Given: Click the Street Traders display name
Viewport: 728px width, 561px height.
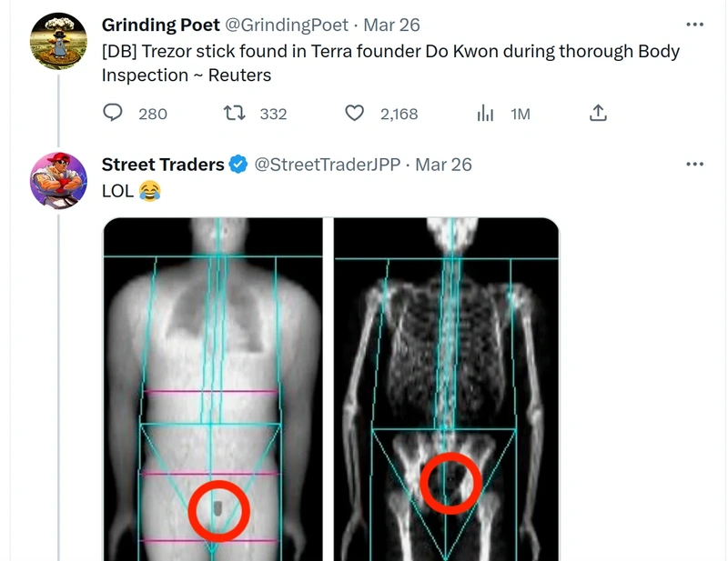Looking at the screenshot, I should pyautogui.click(x=163, y=165).
